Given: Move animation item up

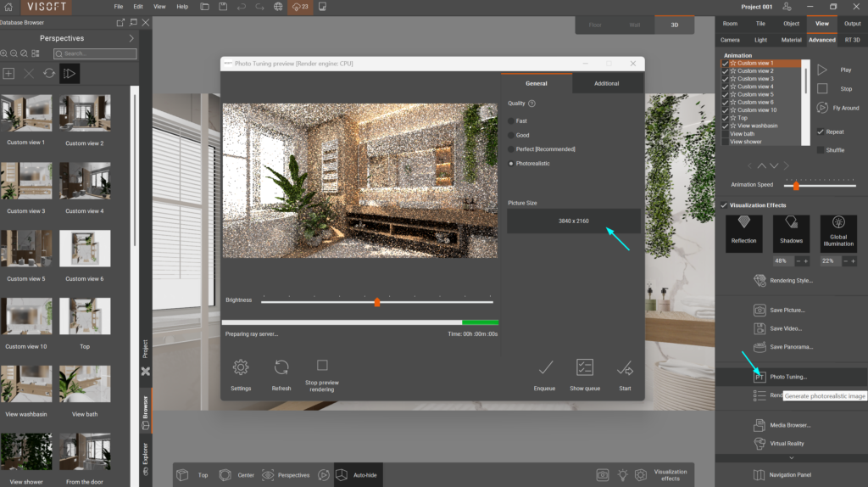Looking at the screenshot, I should click(762, 165).
